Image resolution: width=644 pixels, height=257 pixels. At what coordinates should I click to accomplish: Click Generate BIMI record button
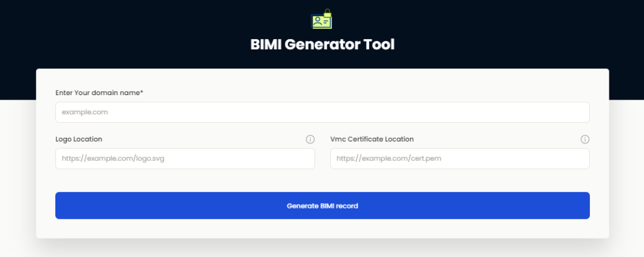pyautogui.click(x=323, y=205)
